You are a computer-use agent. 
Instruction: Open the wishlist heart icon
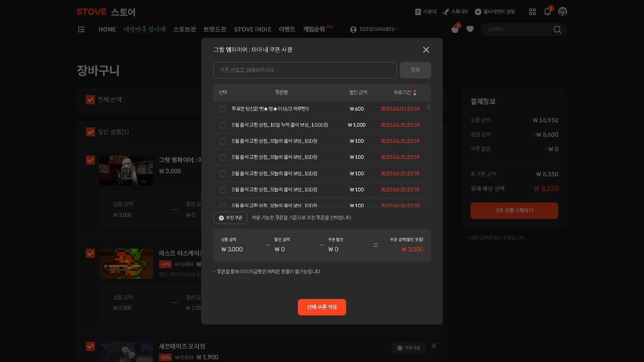pos(470,29)
